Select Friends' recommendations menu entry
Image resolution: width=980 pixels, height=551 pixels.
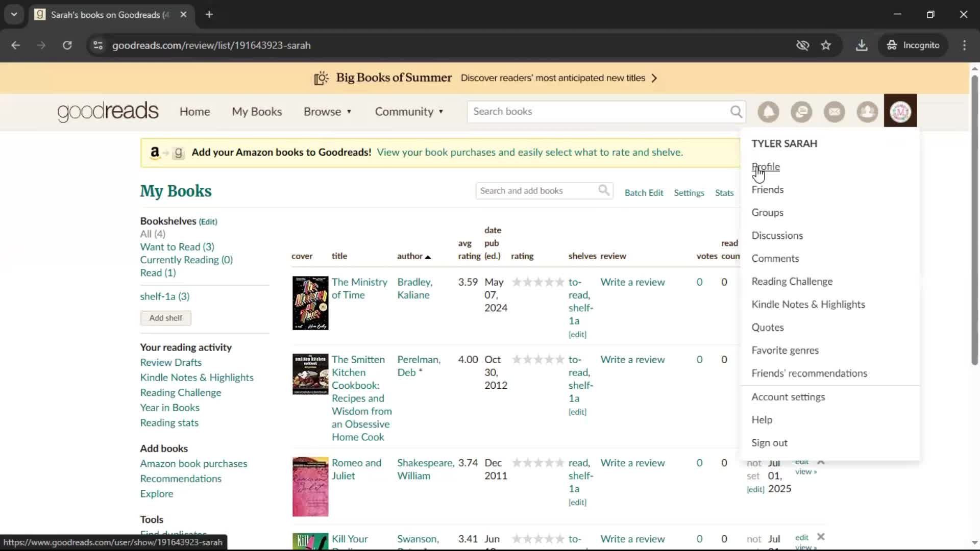pyautogui.click(x=809, y=373)
